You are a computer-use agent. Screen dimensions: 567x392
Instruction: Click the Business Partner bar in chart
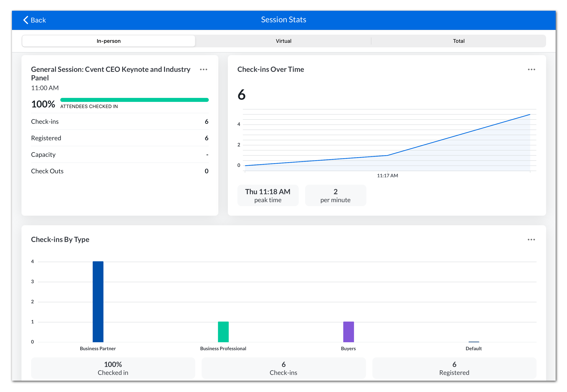point(98,302)
